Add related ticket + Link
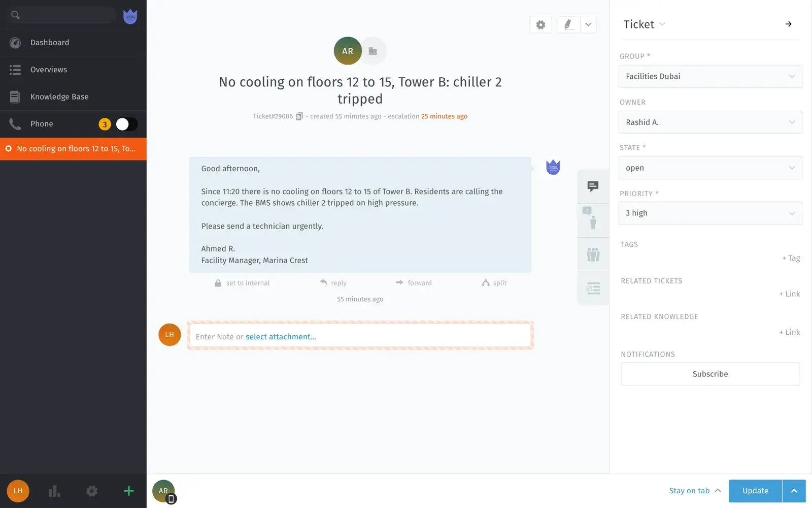Image resolution: width=812 pixels, height=508 pixels. click(x=790, y=294)
